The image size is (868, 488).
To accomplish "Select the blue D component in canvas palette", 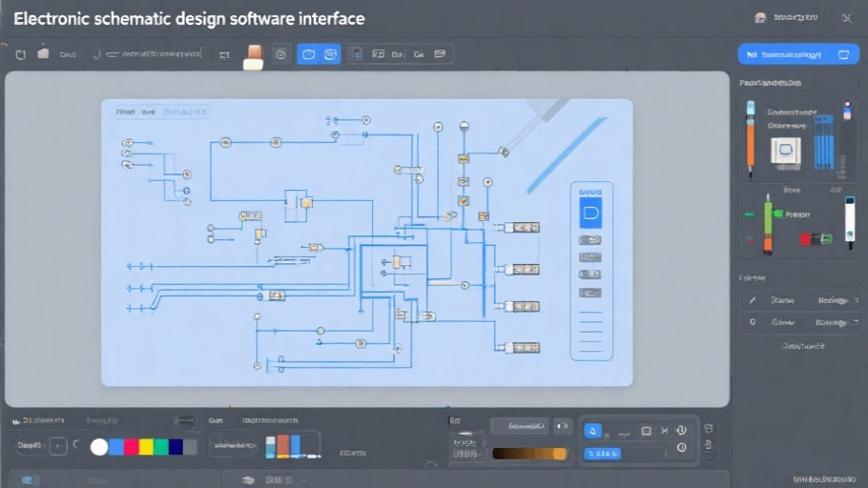I will (x=590, y=213).
